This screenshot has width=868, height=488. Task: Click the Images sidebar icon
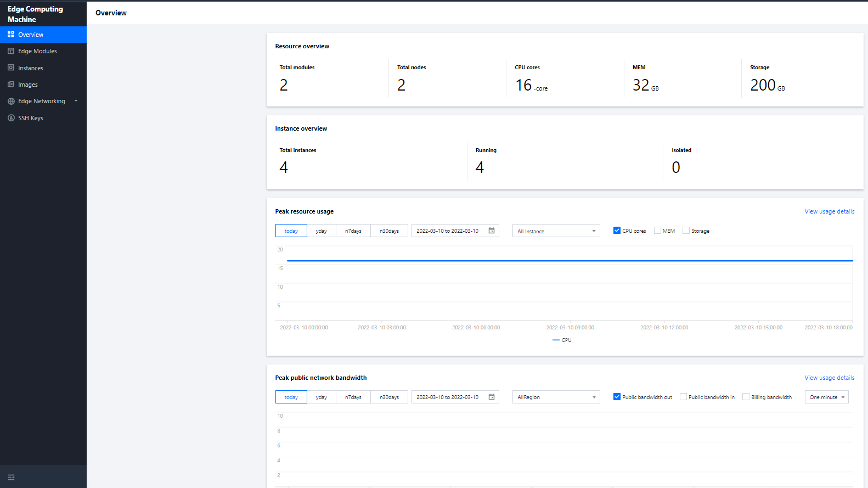tap(11, 85)
